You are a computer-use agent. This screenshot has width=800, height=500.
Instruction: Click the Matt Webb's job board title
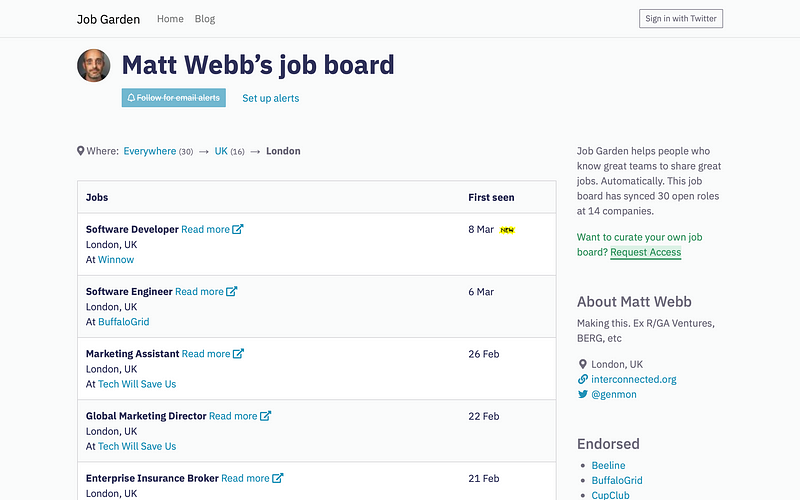[258, 65]
